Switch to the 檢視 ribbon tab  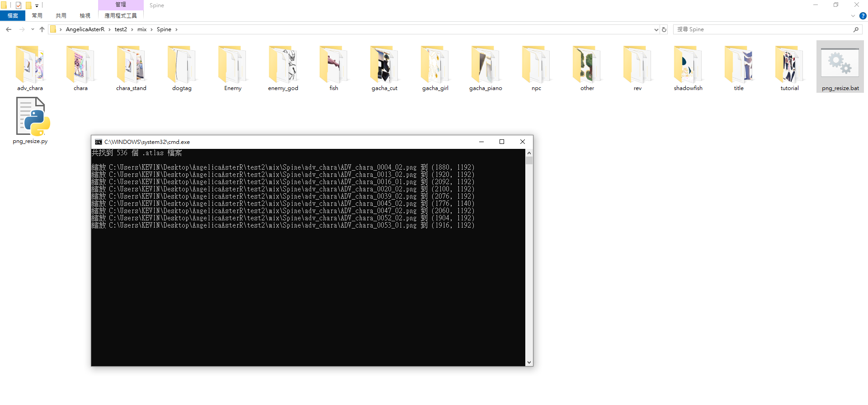pyautogui.click(x=85, y=16)
